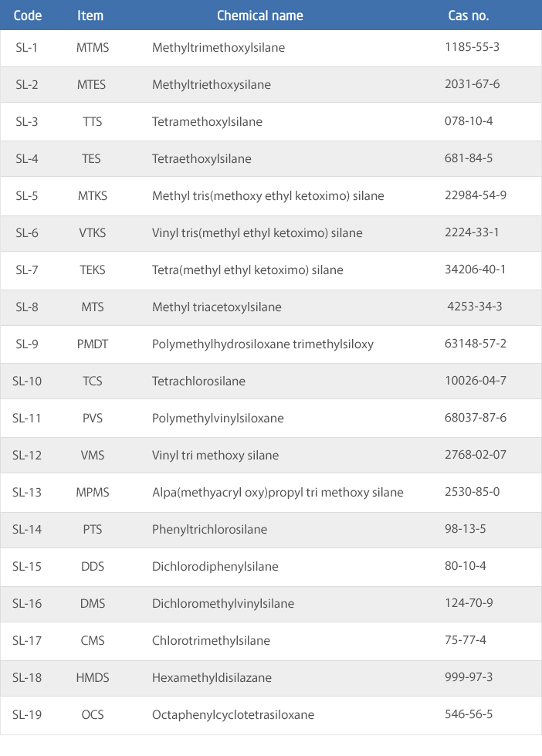This screenshot has height=756, width=542.
Task: Select the PVS item cell
Action: pos(93,419)
